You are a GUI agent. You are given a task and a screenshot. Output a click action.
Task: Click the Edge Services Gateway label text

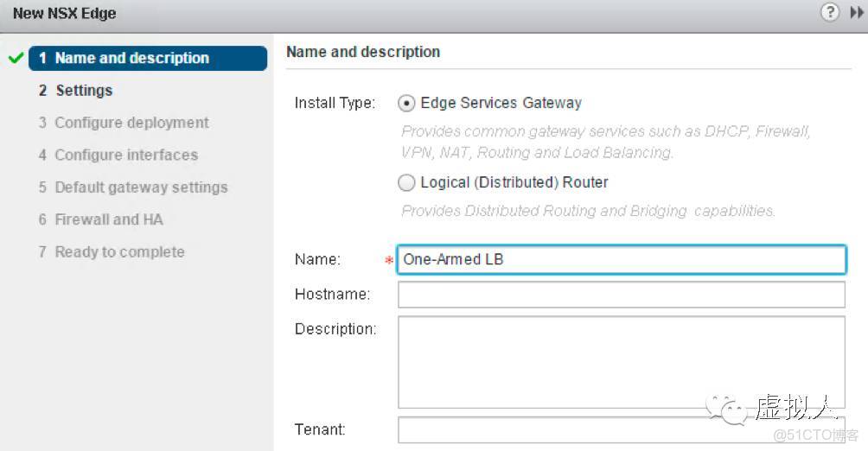[501, 104]
